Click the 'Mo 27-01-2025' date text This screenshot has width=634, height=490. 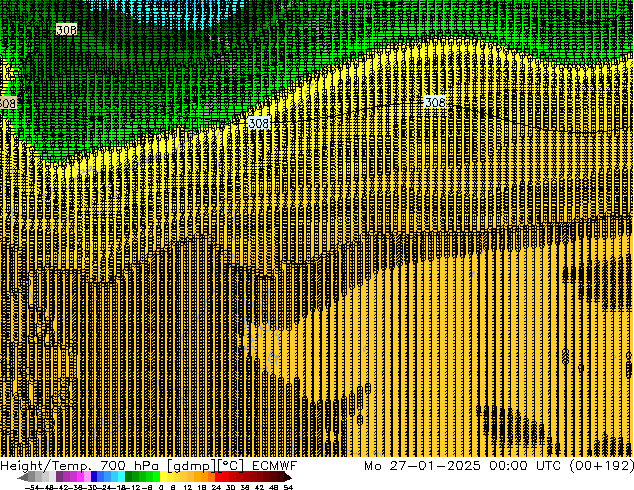422,466
